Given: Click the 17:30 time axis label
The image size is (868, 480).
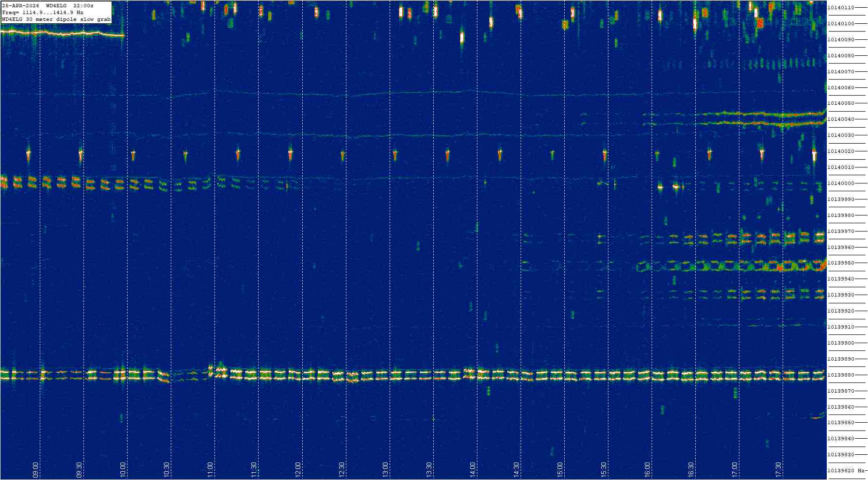Looking at the screenshot, I should (778, 469).
